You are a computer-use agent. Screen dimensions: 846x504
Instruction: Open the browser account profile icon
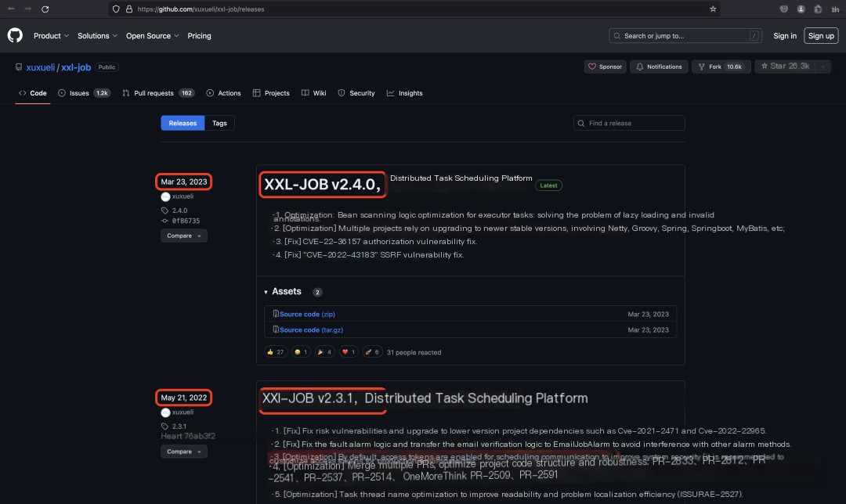801,9
